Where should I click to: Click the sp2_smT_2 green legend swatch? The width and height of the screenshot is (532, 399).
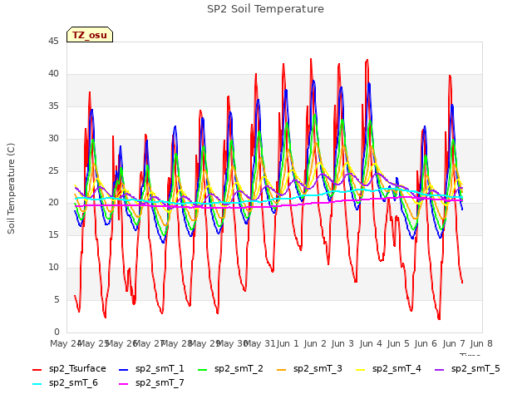[203, 369]
